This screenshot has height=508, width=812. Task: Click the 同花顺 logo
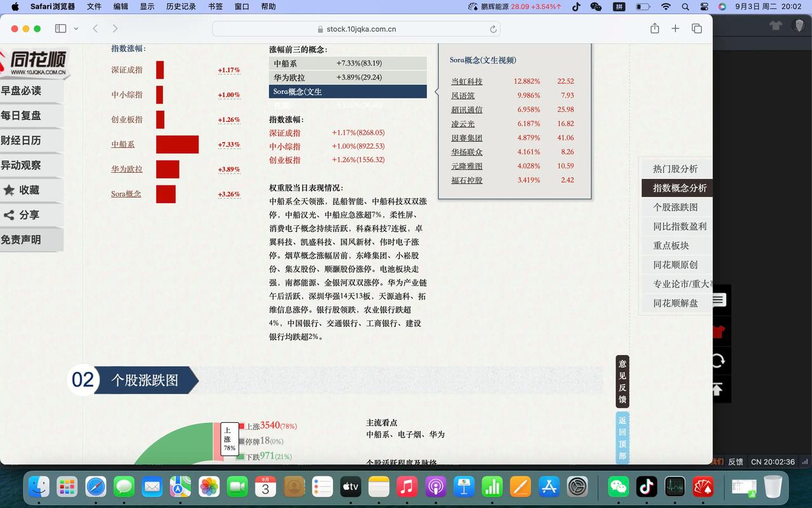pyautogui.click(x=35, y=60)
